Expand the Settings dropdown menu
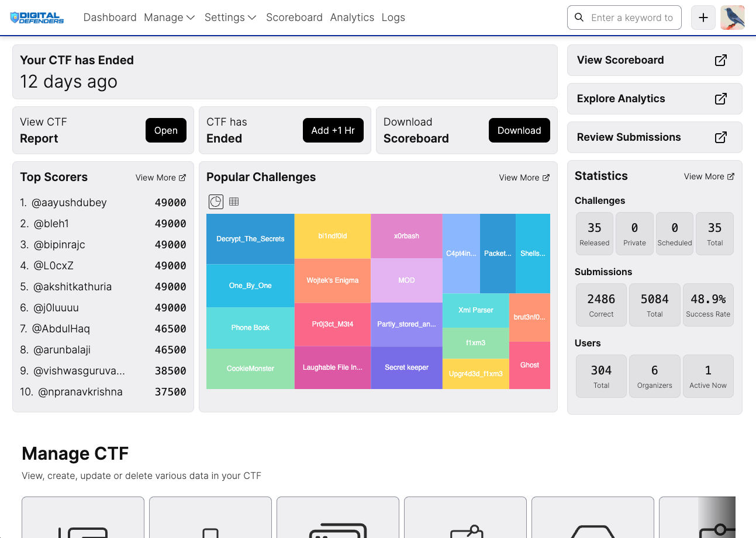 (230, 18)
